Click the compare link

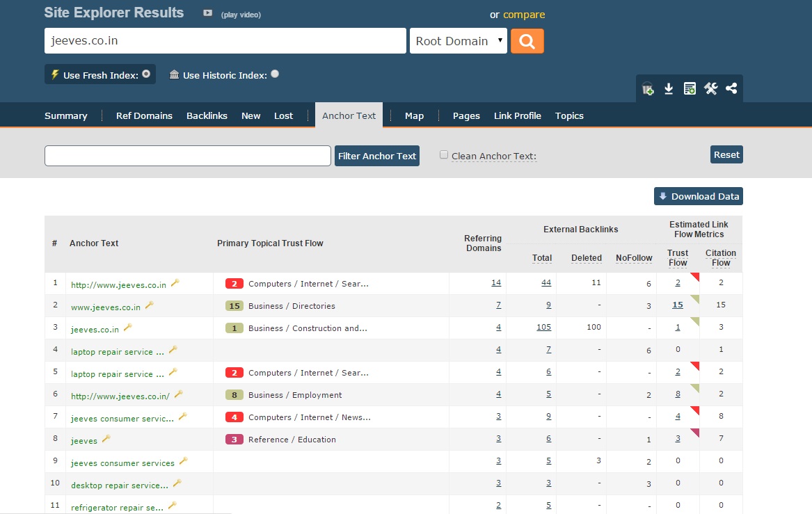[x=524, y=15]
